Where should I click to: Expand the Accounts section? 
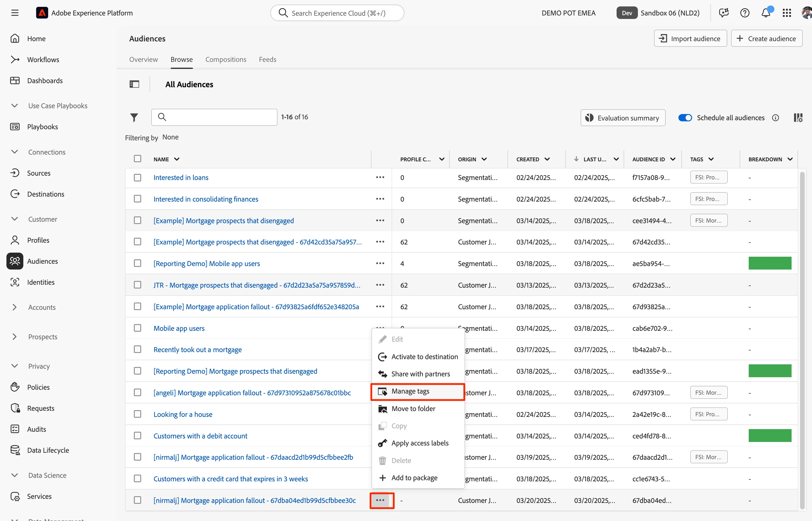pos(15,307)
